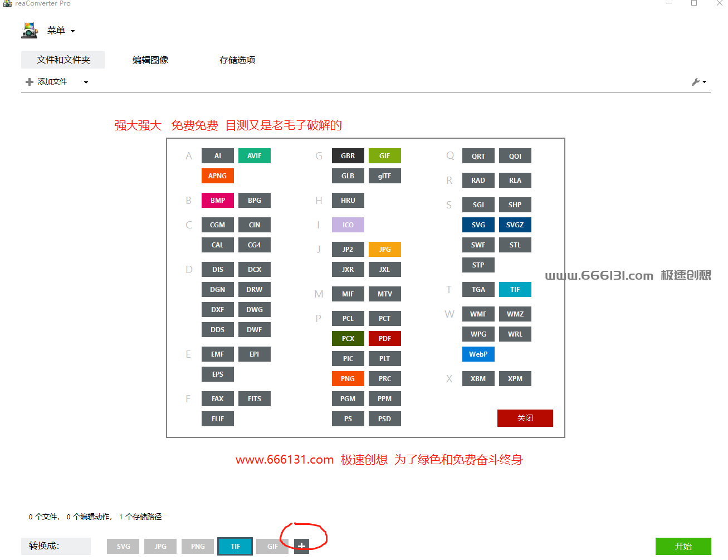The height and width of the screenshot is (560, 728).
Task: Pick the STL format
Action: tap(515, 245)
